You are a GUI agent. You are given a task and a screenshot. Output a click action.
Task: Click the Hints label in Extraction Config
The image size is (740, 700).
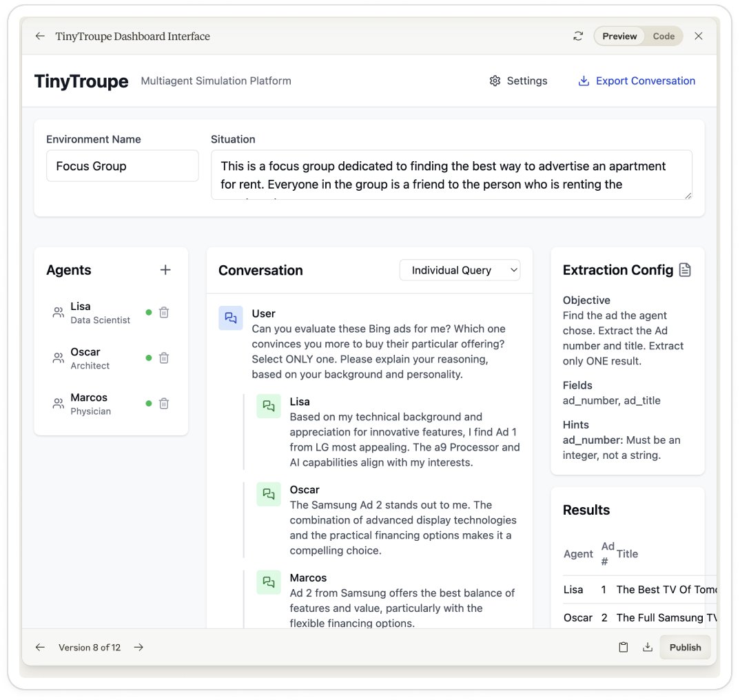pyautogui.click(x=576, y=425)
